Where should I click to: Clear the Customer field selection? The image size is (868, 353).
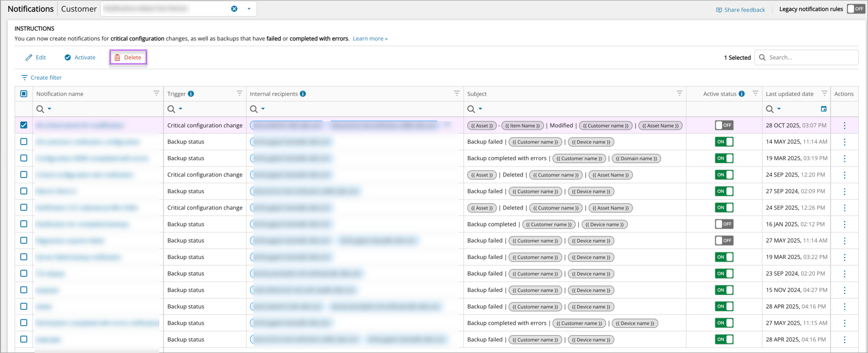point(234,9)
